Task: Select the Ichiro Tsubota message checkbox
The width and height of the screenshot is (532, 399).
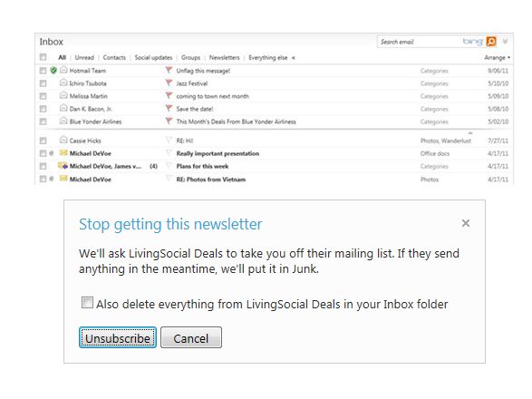Action: point(44,83)
